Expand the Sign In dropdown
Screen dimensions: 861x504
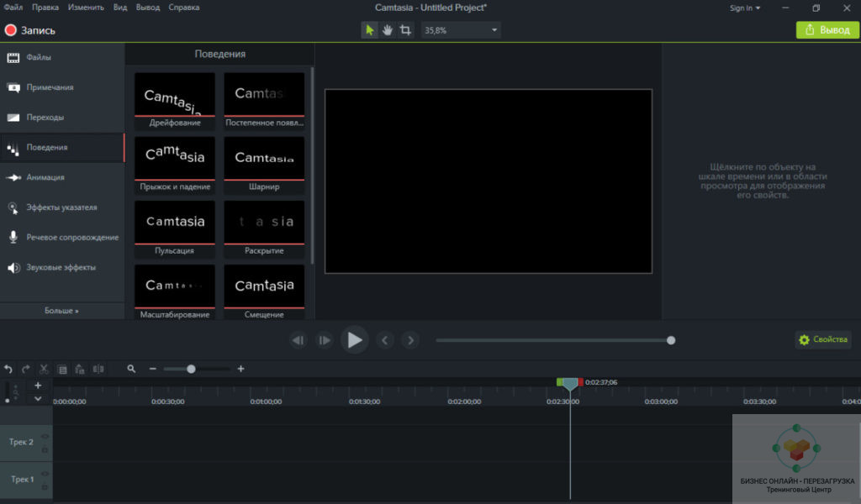tap(744, 8)
